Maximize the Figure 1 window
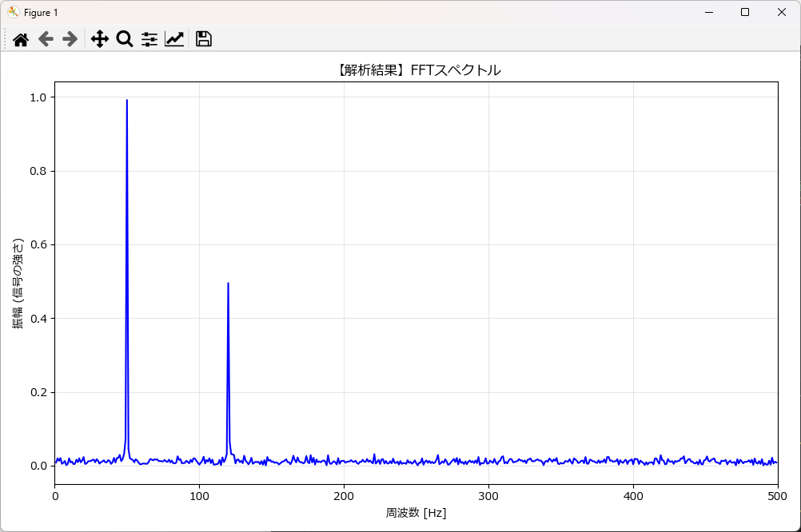Screen dimensions: 801x532 [745, 12]
